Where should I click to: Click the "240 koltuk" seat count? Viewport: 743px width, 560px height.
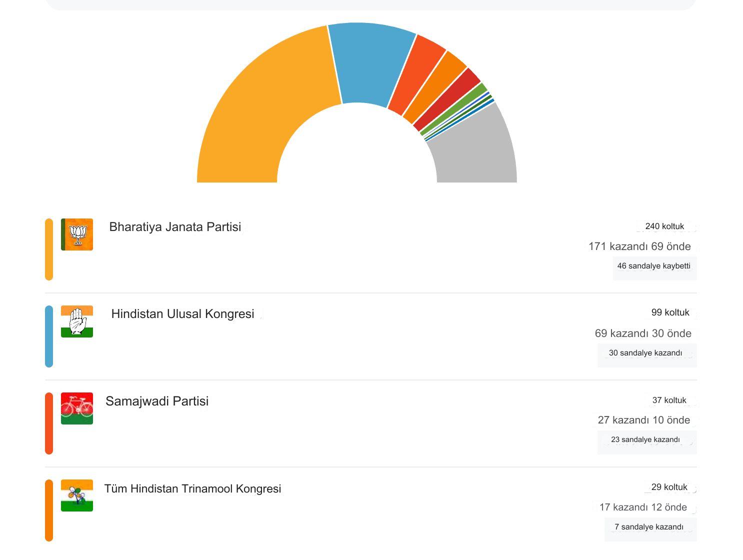click(x=664, y=226)
